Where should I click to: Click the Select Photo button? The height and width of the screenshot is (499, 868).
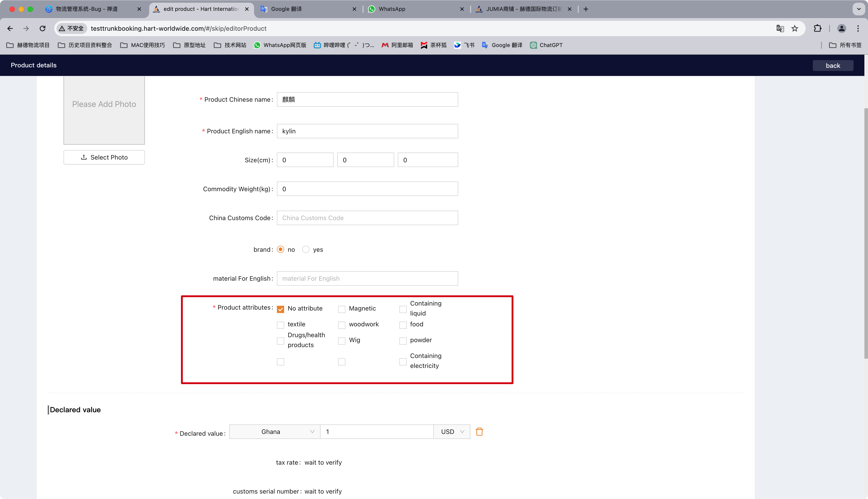pos(104,157)
